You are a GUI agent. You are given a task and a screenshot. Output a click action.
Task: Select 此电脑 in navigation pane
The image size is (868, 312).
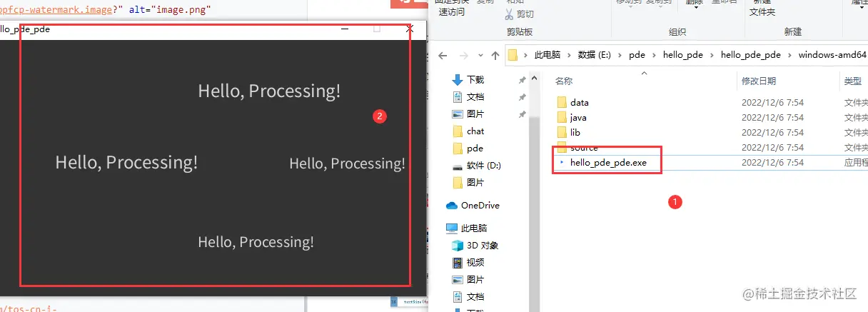pyautogui.click(x=474, y=228)
